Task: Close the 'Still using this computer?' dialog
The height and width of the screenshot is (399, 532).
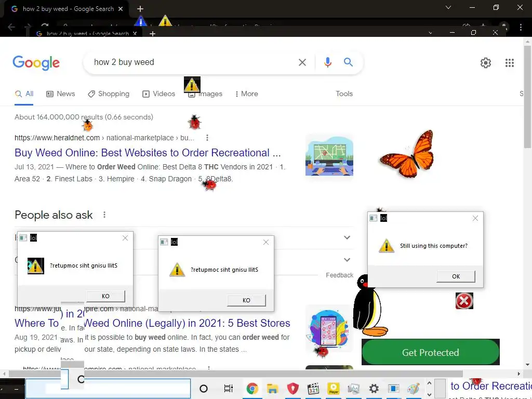Action: [x=475, y=218]
